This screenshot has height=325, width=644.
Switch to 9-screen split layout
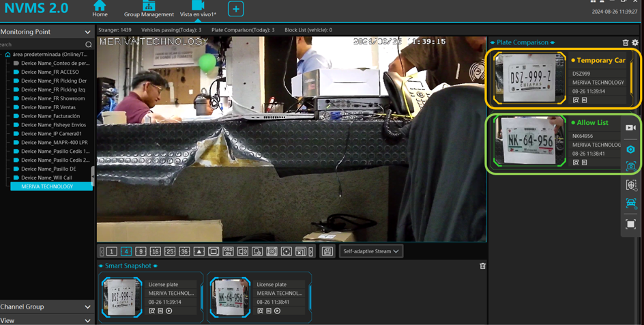141,252
